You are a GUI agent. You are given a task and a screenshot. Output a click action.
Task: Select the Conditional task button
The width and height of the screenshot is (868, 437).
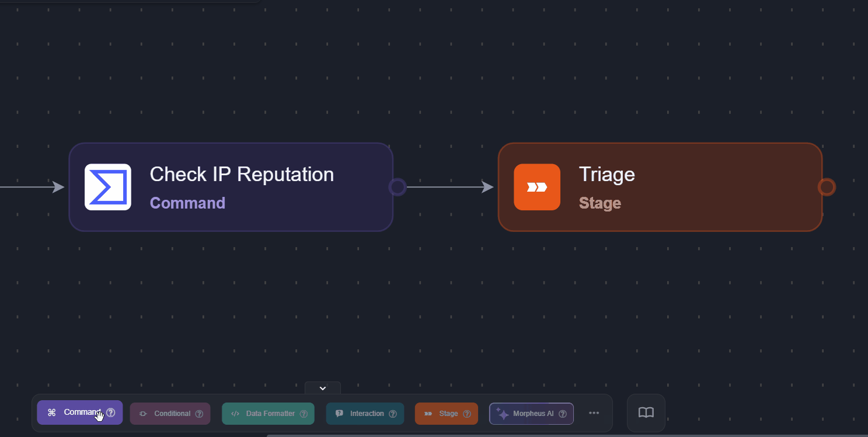(x=166, y=414)
